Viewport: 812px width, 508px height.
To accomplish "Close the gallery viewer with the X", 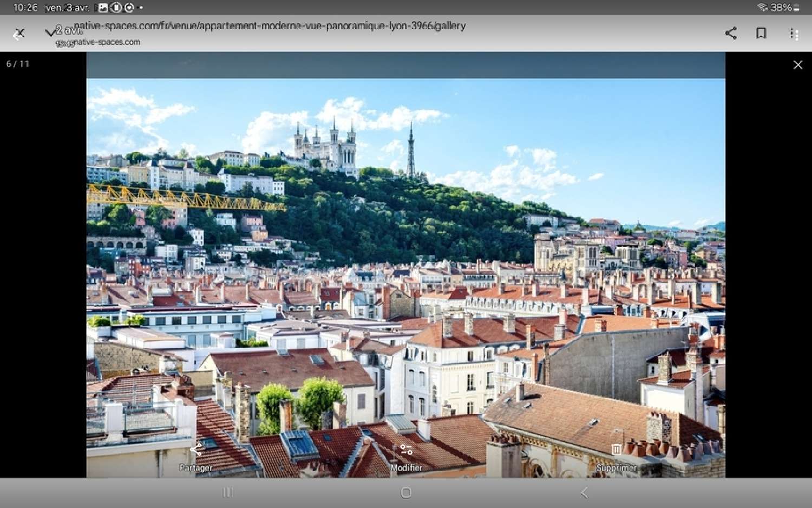I will point(797,64).
